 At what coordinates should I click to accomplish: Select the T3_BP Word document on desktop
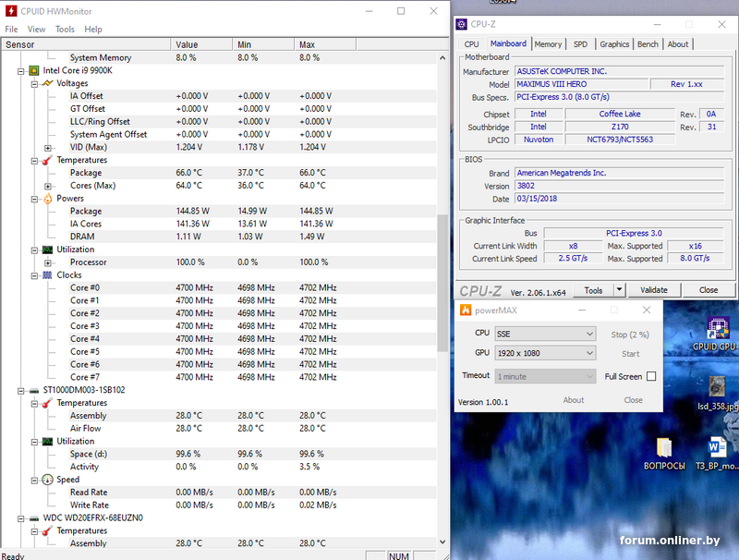coord(717,454)
